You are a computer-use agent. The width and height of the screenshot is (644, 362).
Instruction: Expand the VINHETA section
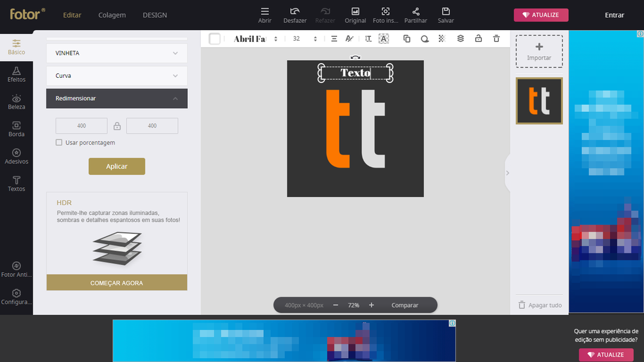[116, 53]
